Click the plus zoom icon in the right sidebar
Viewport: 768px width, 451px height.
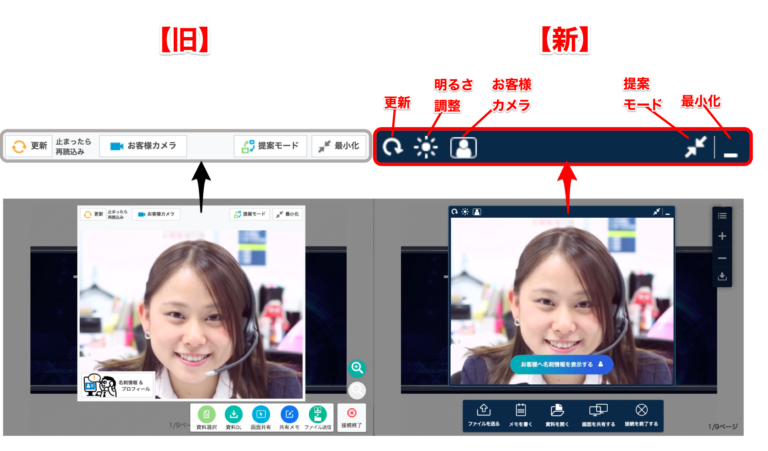coord(723,236)
